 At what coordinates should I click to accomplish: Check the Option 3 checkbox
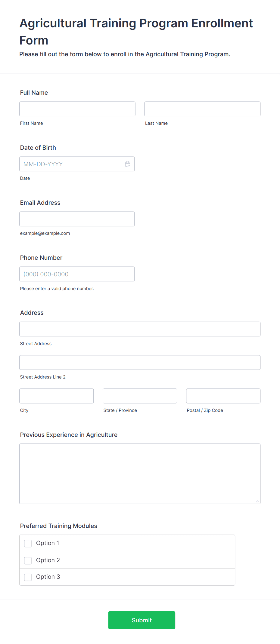(x=28, y=577)
